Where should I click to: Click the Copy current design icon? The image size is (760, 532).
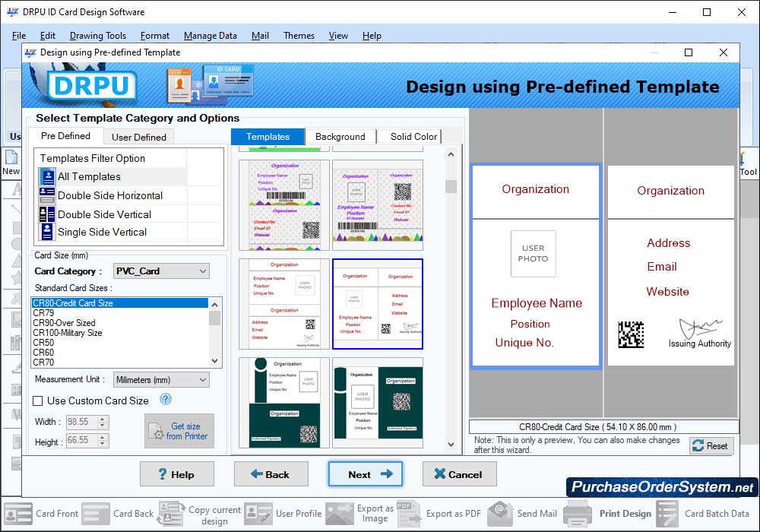(x=171, y=514)
